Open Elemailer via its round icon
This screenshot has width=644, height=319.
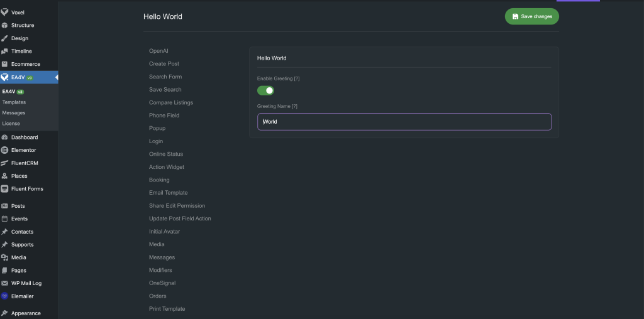coord(5,296)
